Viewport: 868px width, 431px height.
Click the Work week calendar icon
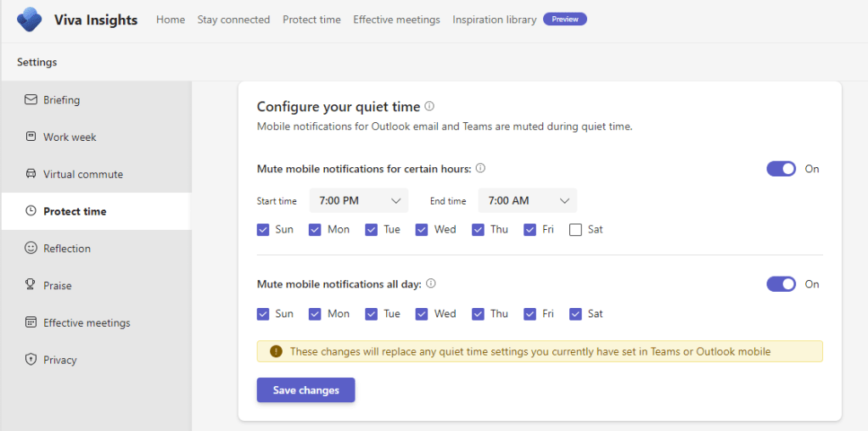tap(31, 137)
